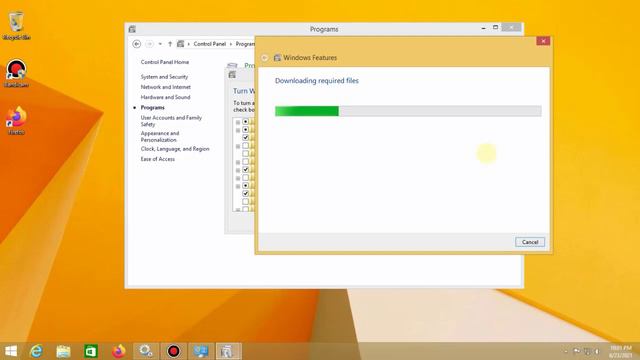Open Clock, Language, and Region
640x360 pixels.
coord(175,149)
